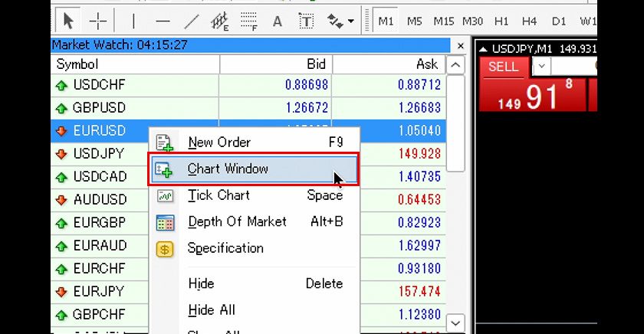Open Specification from context menu
This screenshot has height=334, width=644.
254,248
